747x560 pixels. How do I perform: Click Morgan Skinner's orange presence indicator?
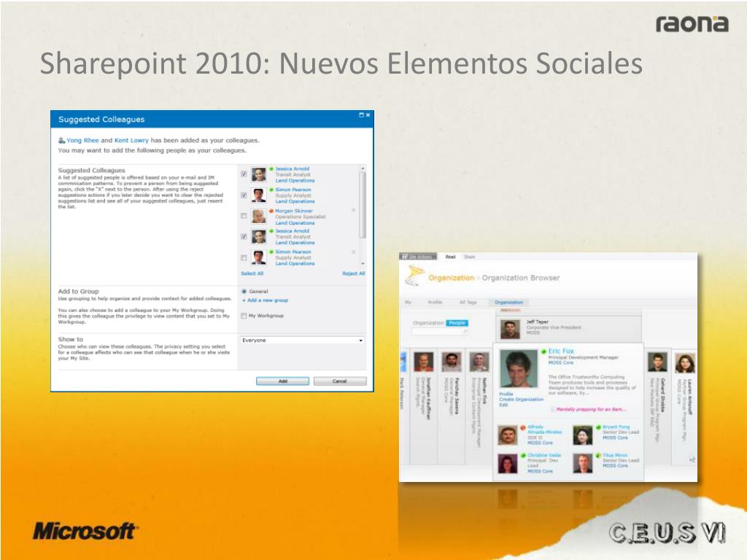coord(271,211)
